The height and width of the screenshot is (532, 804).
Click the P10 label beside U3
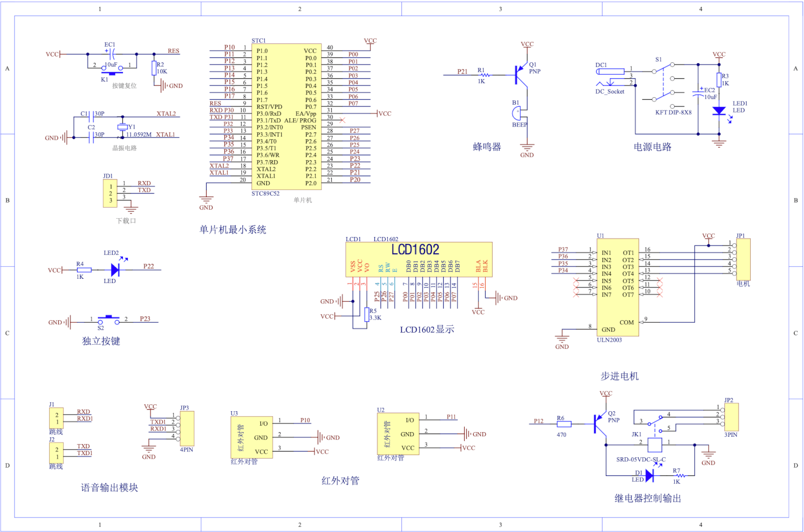305,420
